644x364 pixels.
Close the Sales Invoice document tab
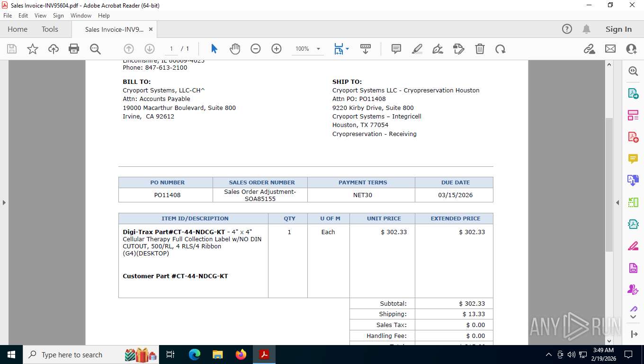click(x=151, y=29)
